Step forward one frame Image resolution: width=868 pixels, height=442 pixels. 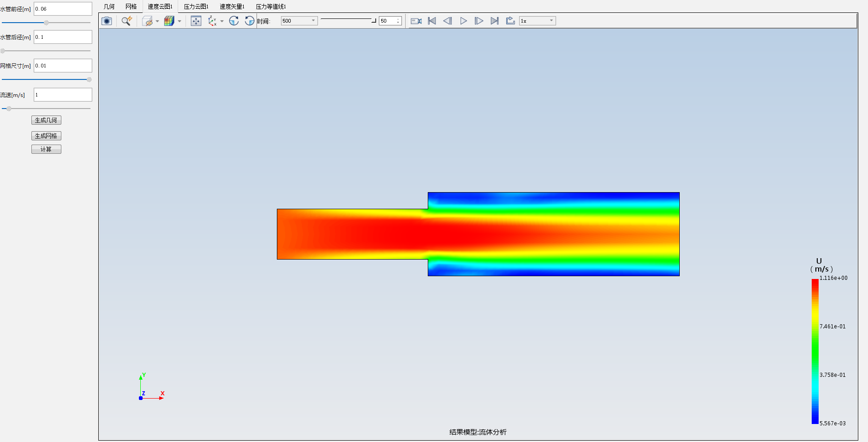click(x=479, y=21)
